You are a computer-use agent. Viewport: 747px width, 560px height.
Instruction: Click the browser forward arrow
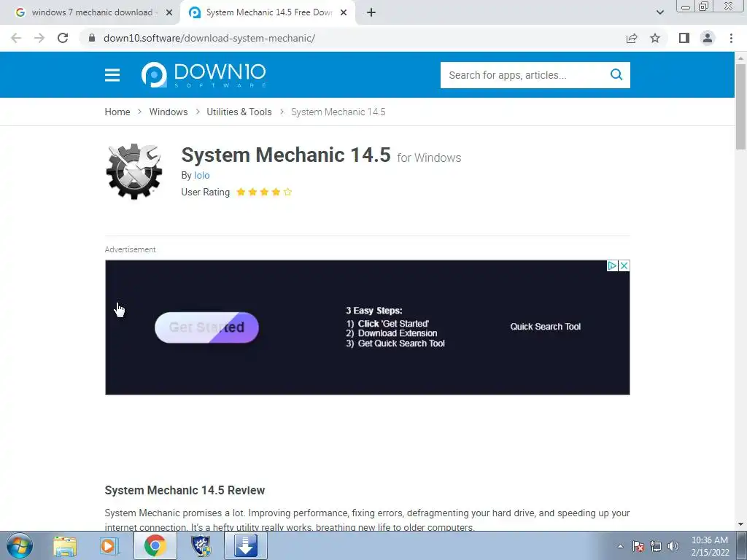point(39,38)
